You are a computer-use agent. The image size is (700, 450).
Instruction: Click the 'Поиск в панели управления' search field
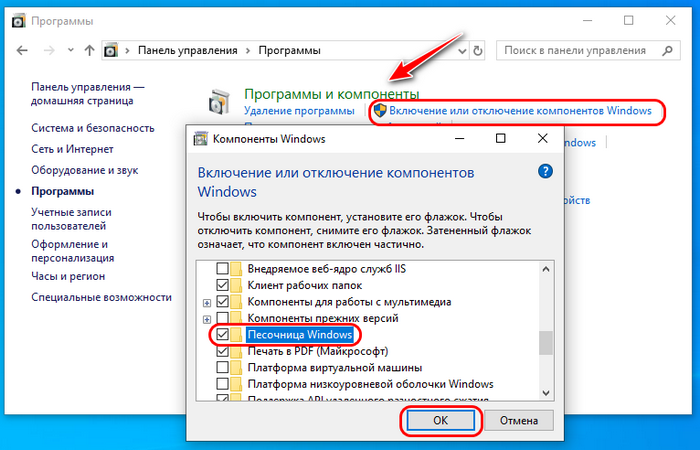(588, 50)
